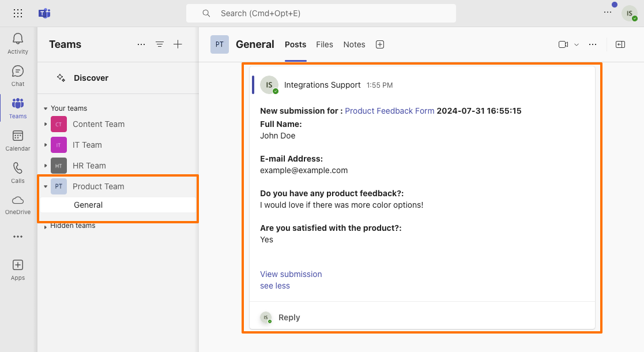Switch to the Notes tab
The image size is (644, 352).
[354, 44]
